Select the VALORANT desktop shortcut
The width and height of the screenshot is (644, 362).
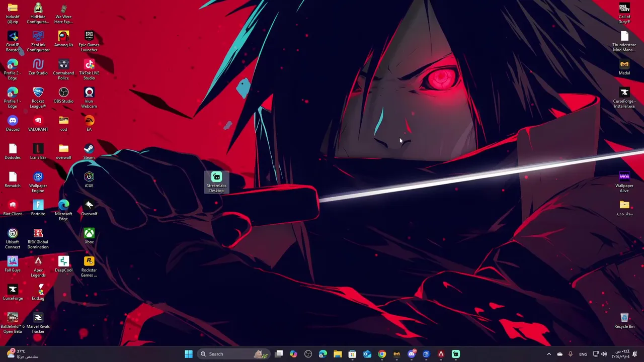tap(38, 124)
